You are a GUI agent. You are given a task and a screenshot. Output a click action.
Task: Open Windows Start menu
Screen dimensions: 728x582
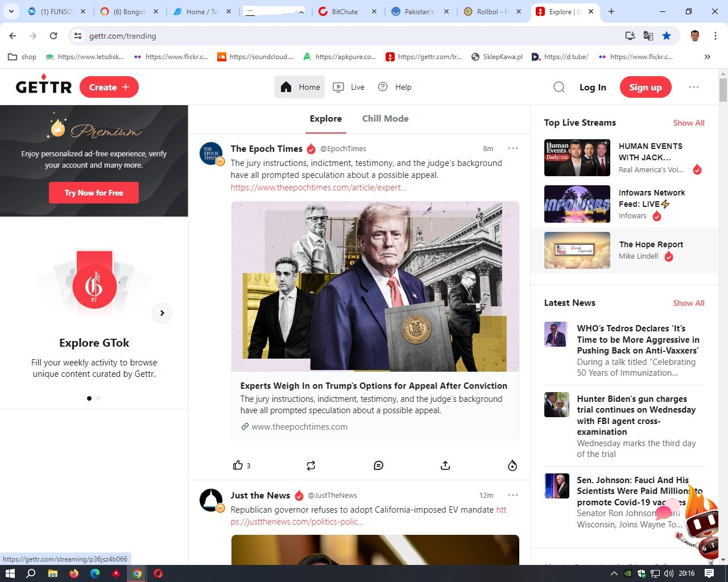pos(10,573)
